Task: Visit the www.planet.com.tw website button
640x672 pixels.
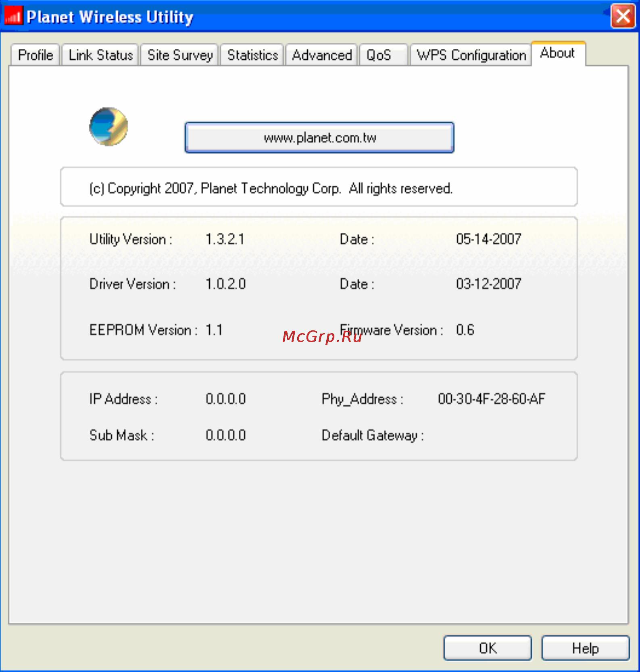Action: click(x=319, y=138)
